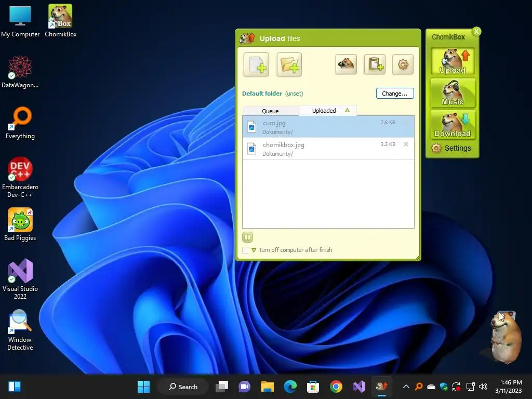The height and width of the screenshot is (399, 532).
Task: Expand the turn off computer options triangle
Action: (254, 250)
